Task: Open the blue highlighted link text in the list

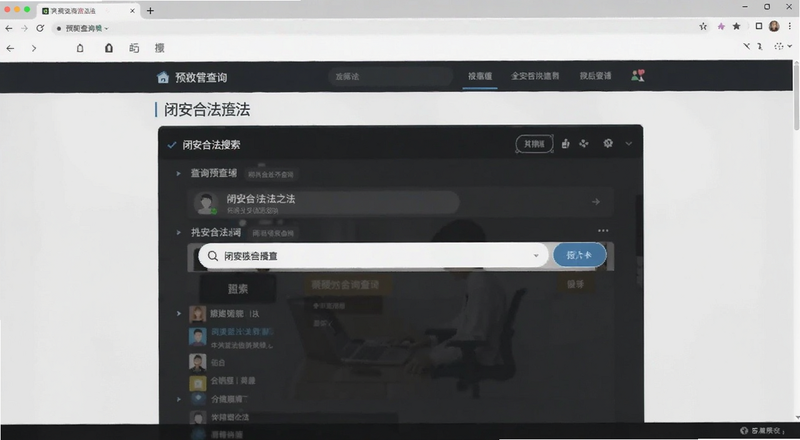Action: (x=242, y=332)
